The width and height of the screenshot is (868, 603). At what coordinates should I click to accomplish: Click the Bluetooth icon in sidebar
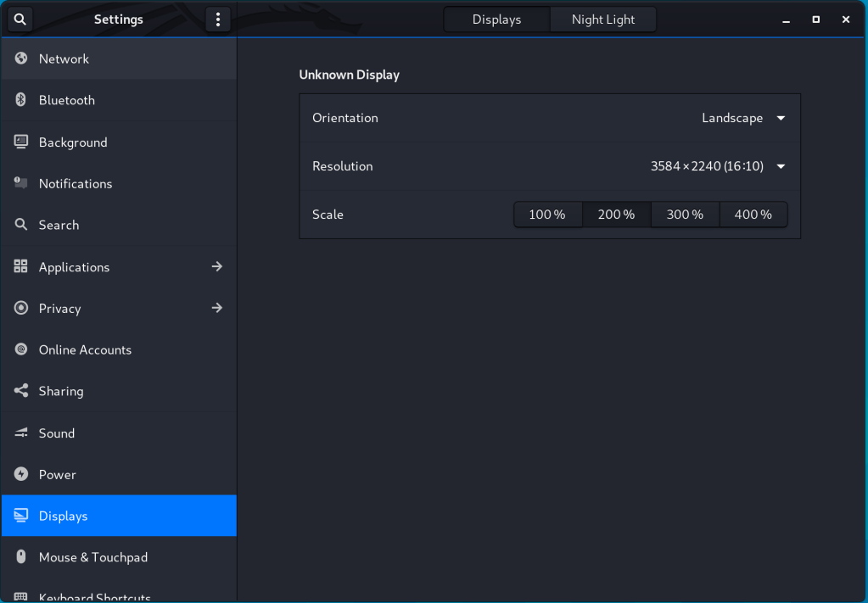point(21,100)
